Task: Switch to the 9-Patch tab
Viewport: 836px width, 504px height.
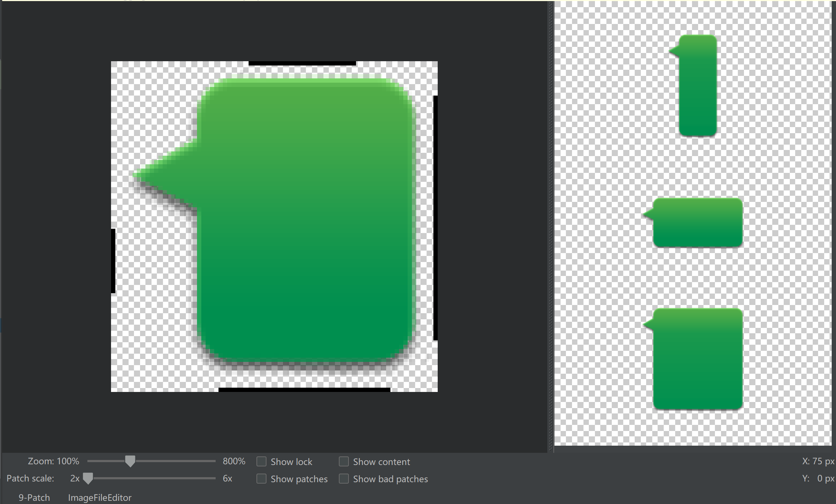Action: point(34,498)
